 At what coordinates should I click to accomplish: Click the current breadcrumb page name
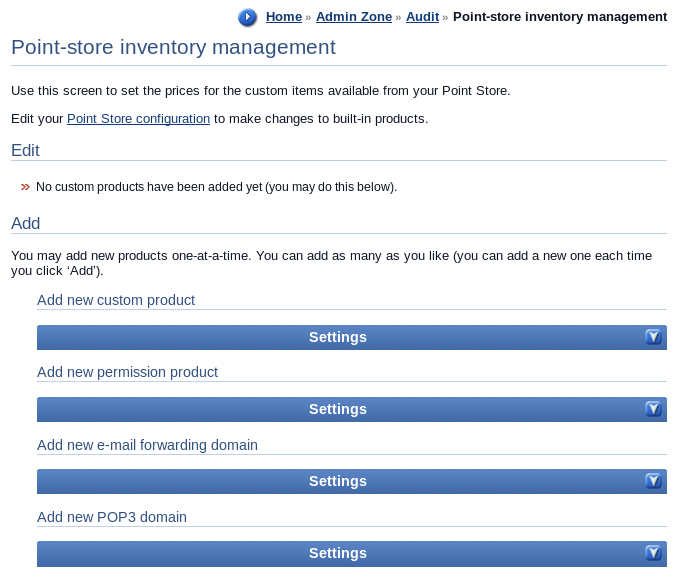click(560, 17)
